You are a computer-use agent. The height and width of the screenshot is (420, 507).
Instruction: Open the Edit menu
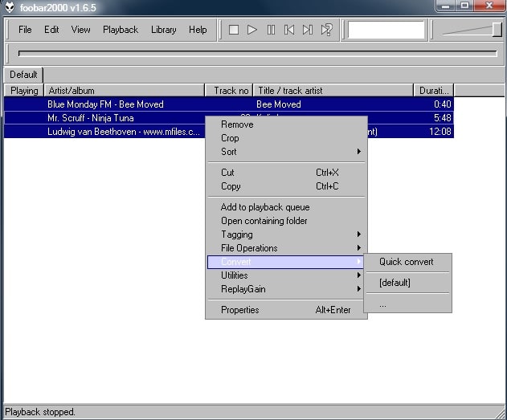pos(51,30)
